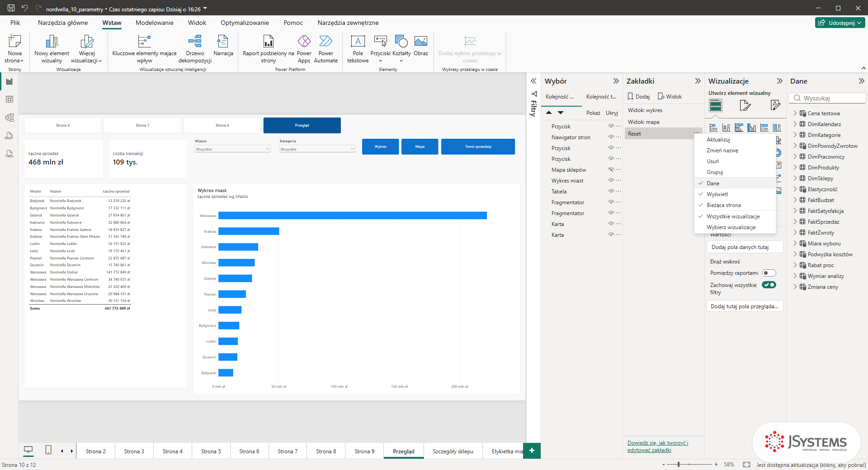Open the Kategoria slicer dropdown
The width and height of the screenshot is (868, 470).
coord(317,149)
